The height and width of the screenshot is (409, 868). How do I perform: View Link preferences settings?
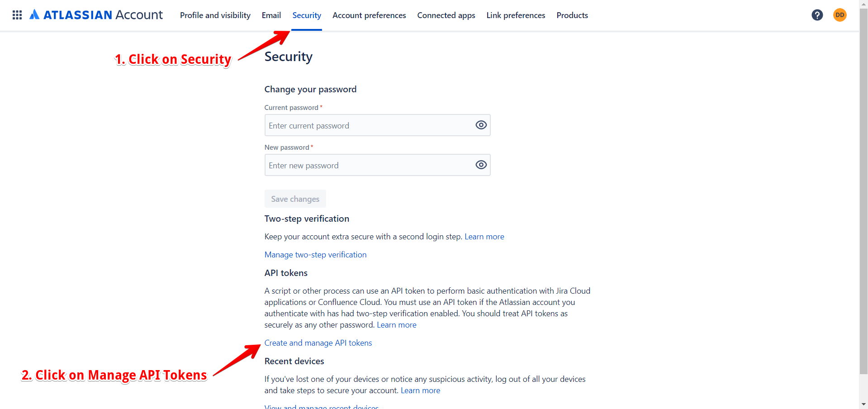[515, 15]
